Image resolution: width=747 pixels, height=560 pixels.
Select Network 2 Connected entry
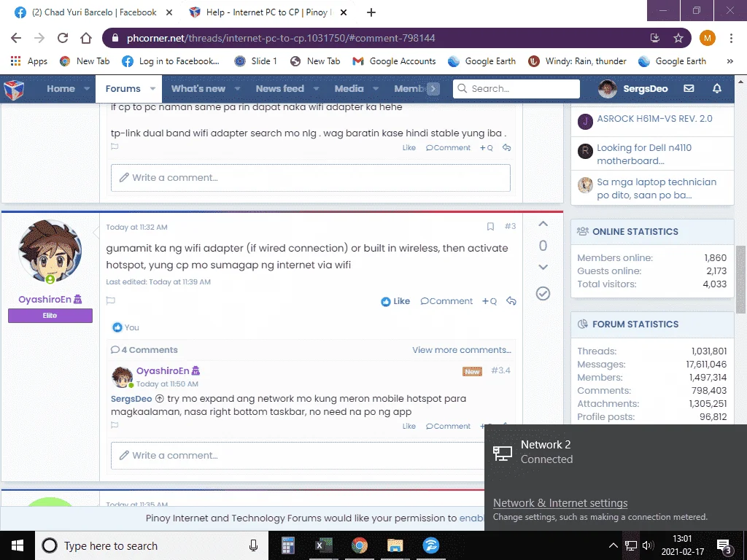tap(616, 452)
